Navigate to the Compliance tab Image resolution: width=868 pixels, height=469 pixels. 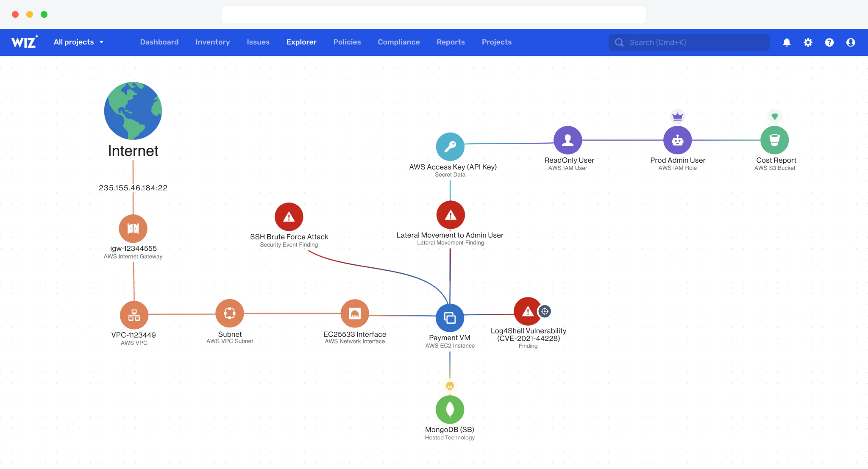pos(399,42)
